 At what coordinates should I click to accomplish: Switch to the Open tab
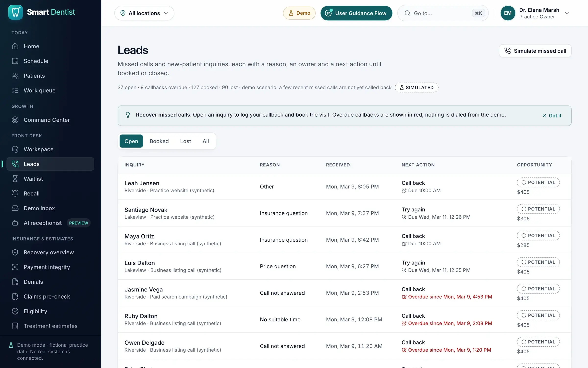(x=131, y=141)
